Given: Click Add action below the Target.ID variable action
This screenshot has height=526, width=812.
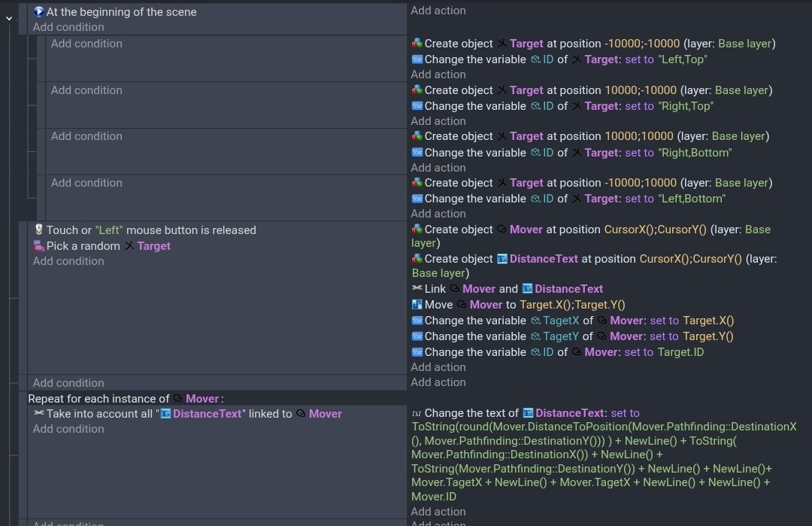Looking at the screenshot, I should pyautogui.click(x=438, y=367).
